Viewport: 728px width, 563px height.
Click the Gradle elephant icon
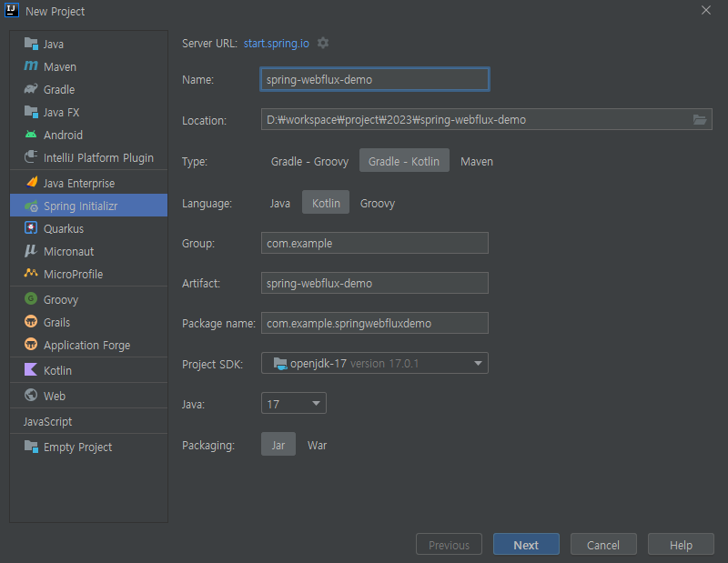31,88
